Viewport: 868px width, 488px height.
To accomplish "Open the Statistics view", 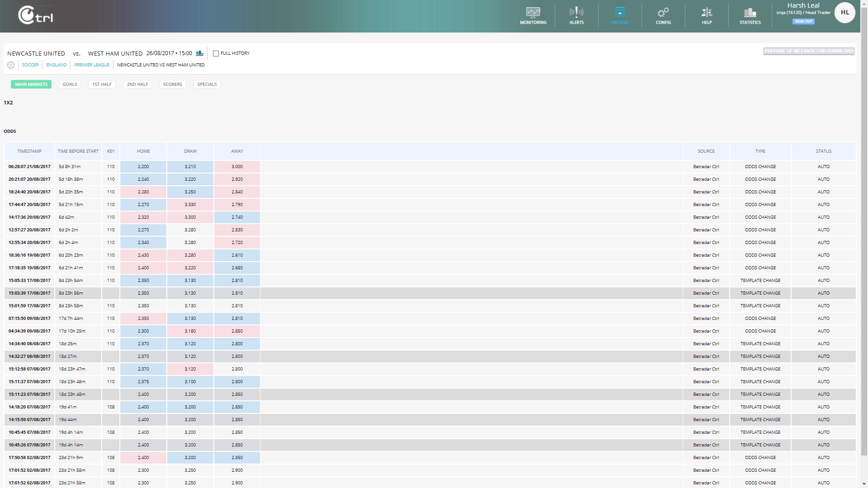I will (750, 16).
